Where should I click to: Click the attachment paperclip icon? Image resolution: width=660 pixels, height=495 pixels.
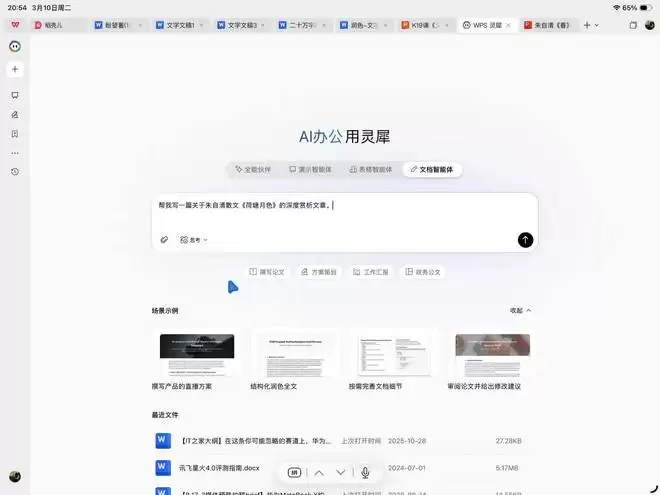[164, 240]
